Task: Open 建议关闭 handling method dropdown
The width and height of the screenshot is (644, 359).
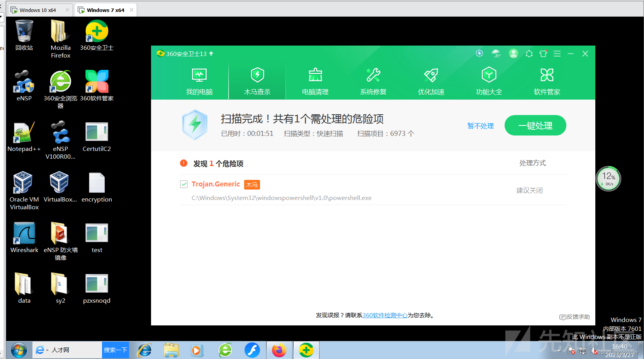Action: tap(530, 190)
